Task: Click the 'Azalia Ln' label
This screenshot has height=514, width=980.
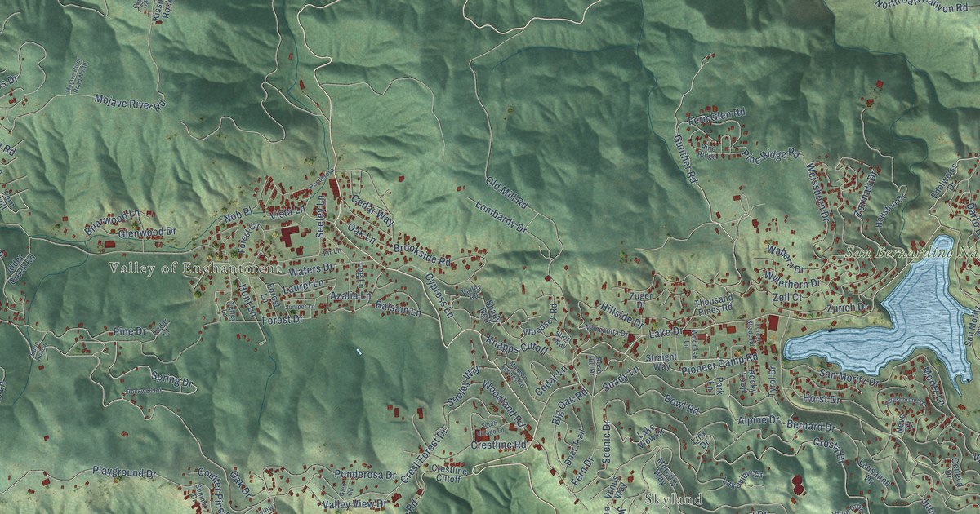Action: 353,295
